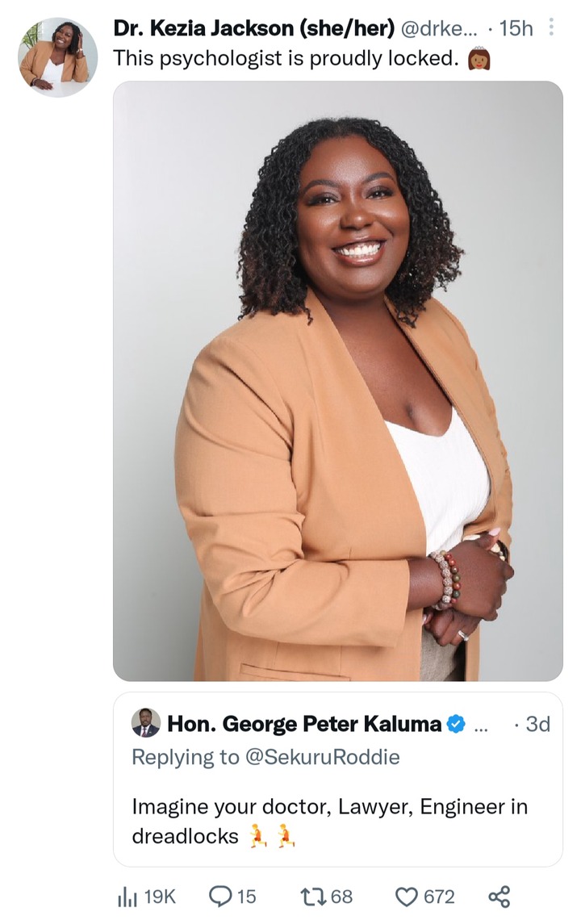Like the tweet with heart icon
Viewport: 581px width, 924px height.
tap(406, 897)
